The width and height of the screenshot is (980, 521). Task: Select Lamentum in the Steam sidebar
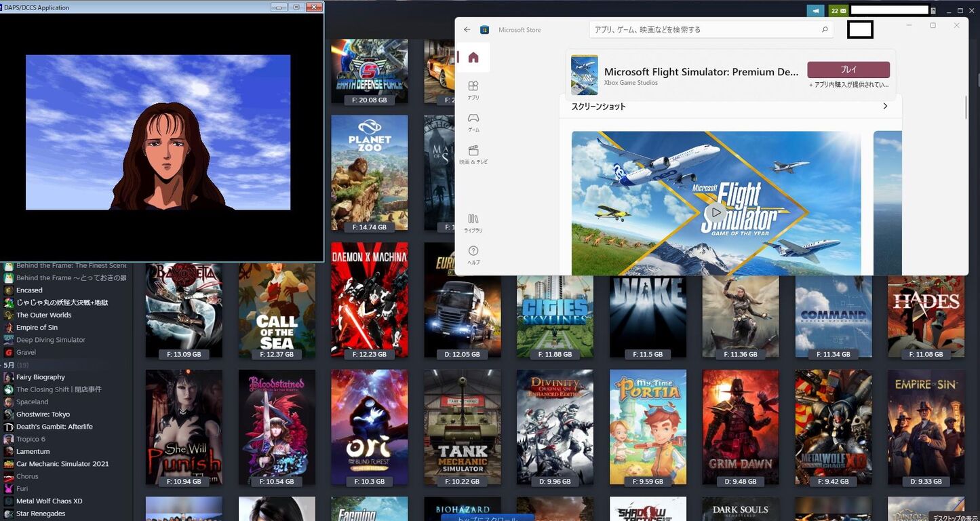33,452
